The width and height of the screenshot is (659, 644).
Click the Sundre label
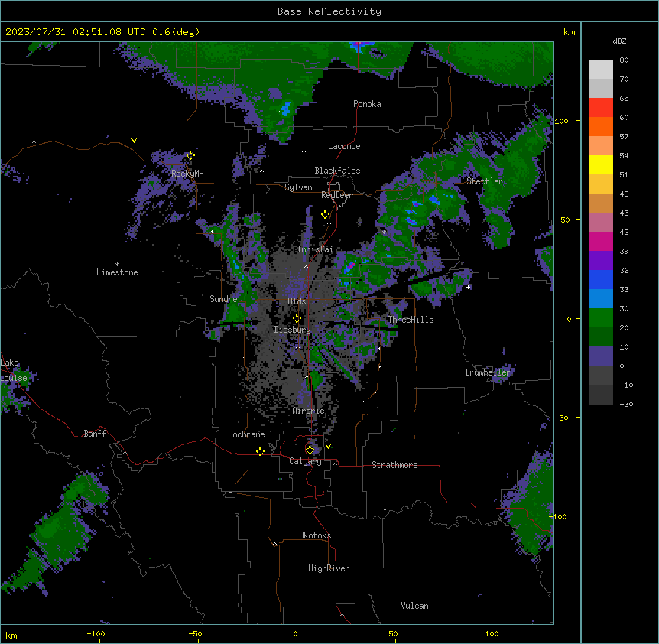tap(223, 299)
